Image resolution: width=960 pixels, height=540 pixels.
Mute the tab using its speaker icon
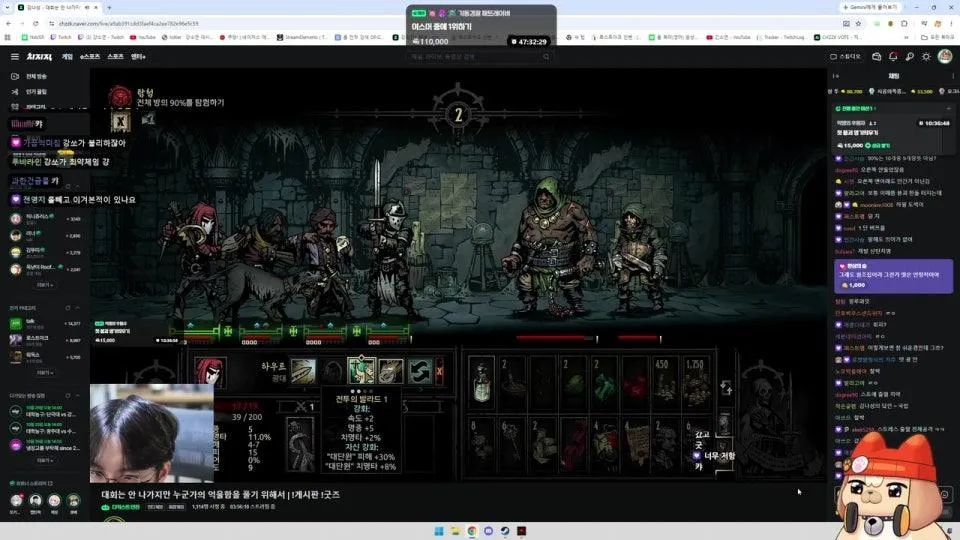tap(87, 7)
